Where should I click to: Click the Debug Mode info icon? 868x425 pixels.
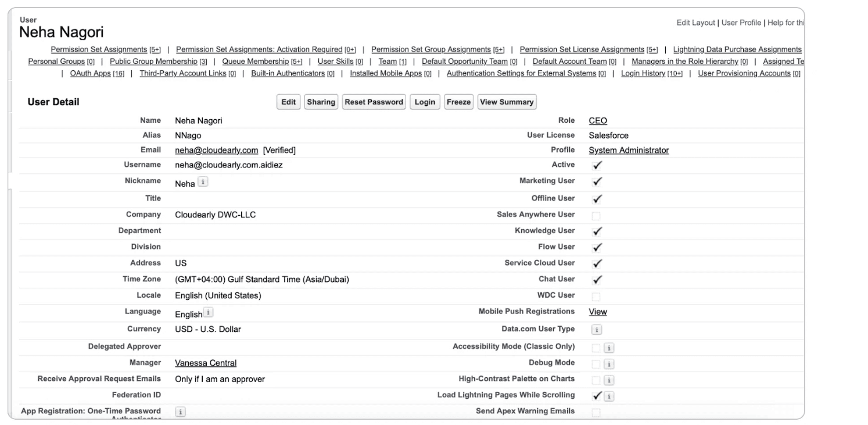click(608, 365)
